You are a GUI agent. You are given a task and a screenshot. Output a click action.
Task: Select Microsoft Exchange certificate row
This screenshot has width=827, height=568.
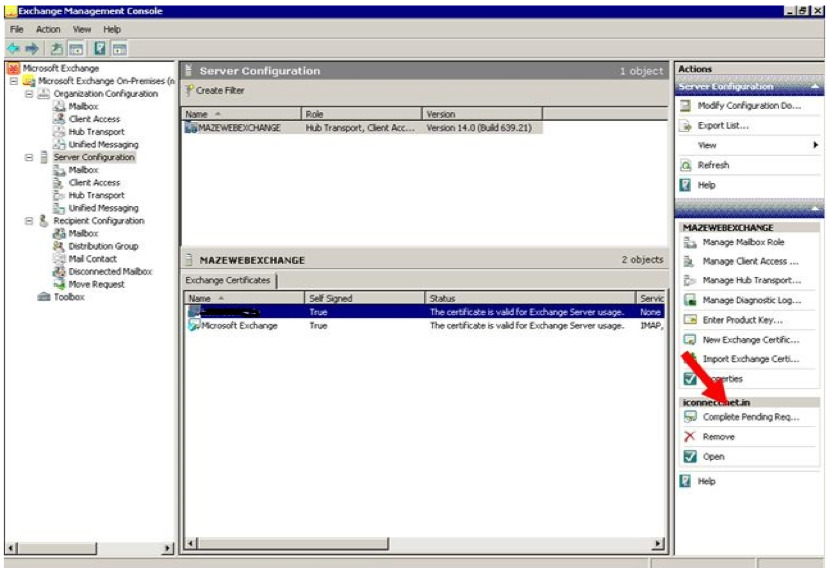(424, 325)
